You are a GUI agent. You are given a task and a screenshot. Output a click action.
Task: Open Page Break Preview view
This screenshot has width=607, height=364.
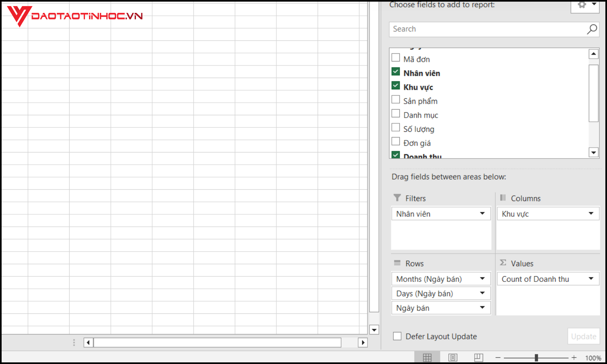[x=478, y=357]
